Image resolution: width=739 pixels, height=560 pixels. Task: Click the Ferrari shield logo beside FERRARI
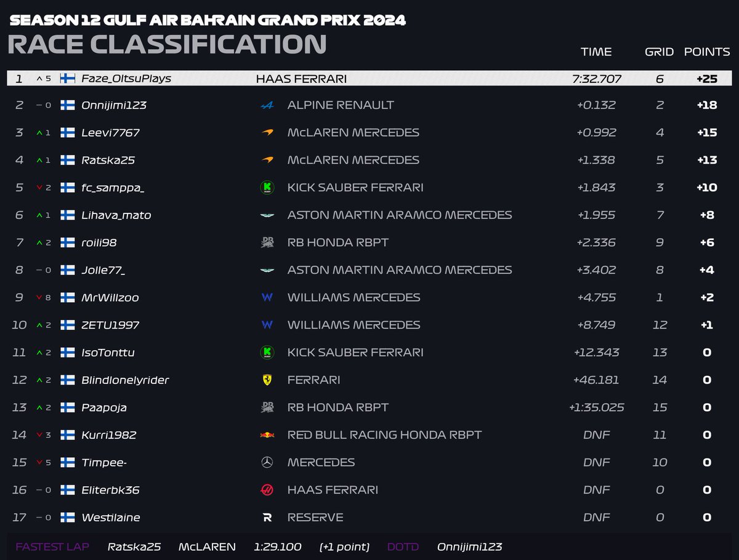266,380
